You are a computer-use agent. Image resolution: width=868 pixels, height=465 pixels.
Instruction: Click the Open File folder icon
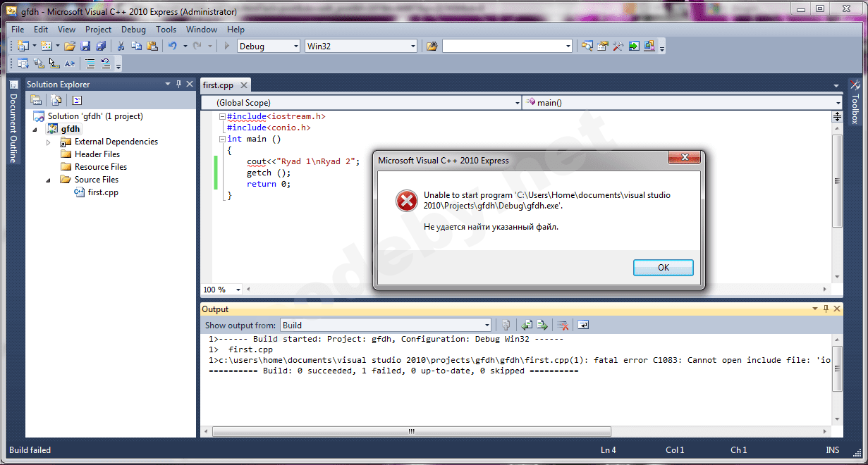click(70, 46)
